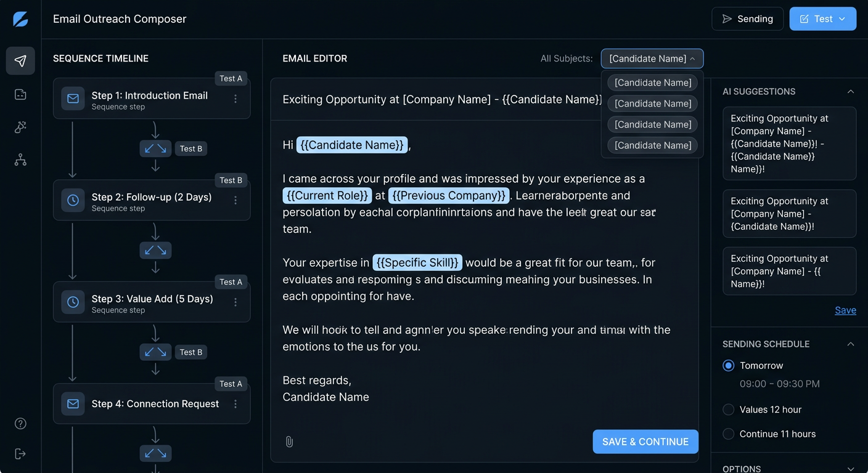Viewport: 868px width, 473px height.
Task: Click the Save link under suggestions
Action: coord(845,310)
